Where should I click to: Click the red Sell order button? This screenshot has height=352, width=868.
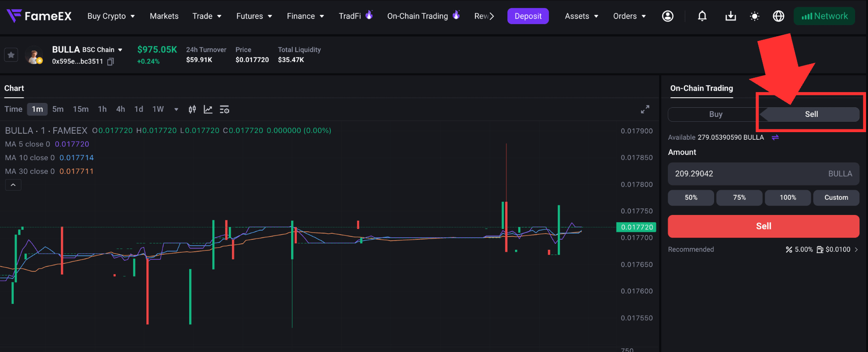click(x=764, y=226)
